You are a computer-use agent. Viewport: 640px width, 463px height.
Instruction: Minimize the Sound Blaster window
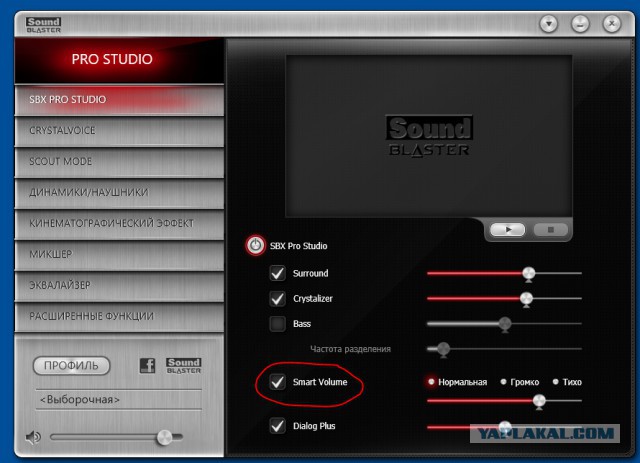coord(580,24)
